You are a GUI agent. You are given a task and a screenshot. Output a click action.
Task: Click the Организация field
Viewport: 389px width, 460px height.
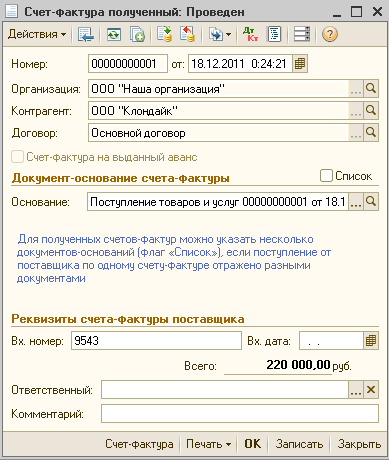(218, 89)
